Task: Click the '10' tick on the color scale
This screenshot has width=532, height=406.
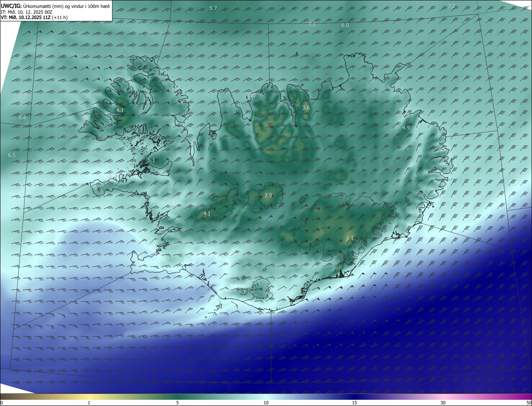Action: (266, 403)
